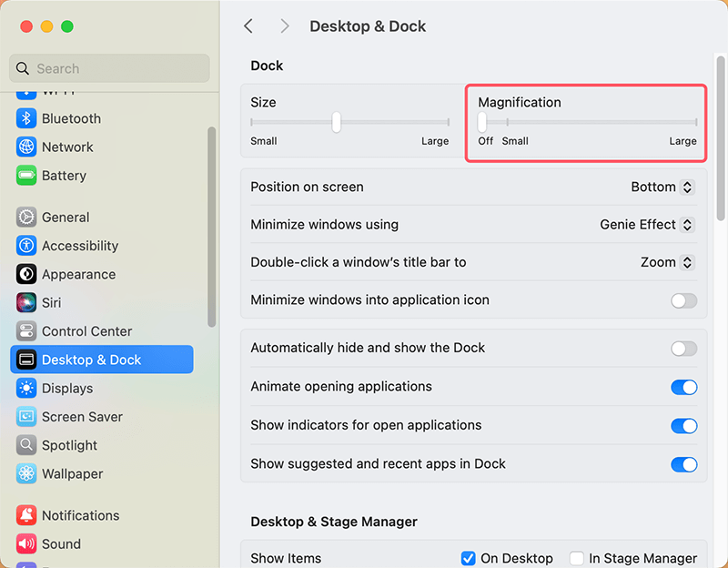
Task: Check the In Stage Manager checkbox
Action: pos(576,558)
